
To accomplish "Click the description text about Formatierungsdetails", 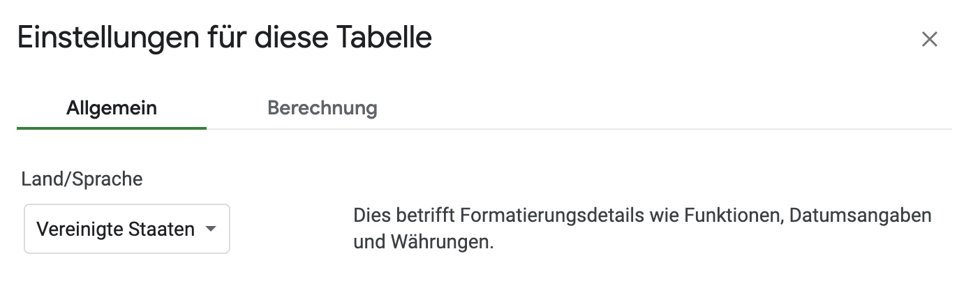I will pyautogui.click(x=642, y=215).
